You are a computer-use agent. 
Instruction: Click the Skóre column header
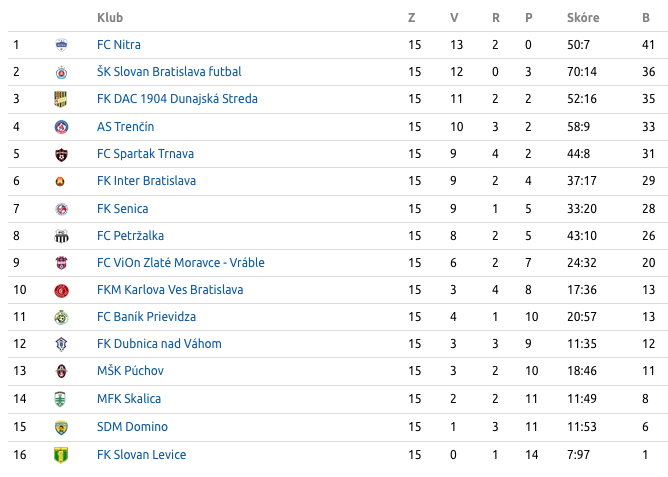[x=582, y=18]
